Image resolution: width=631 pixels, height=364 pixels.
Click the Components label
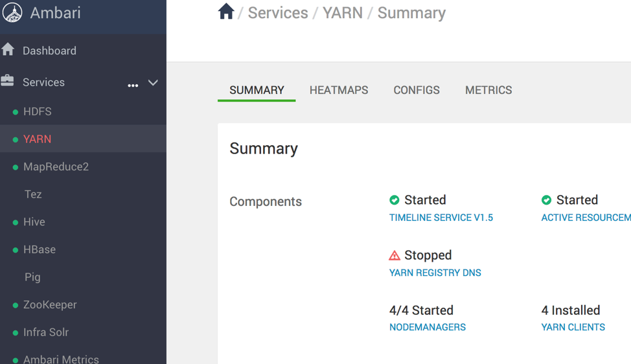266,201
